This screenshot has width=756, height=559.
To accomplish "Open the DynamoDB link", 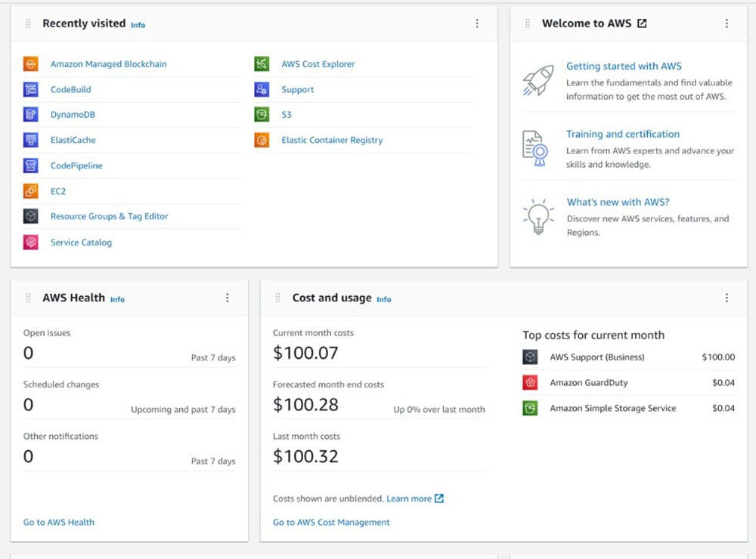I will (73, 114).
